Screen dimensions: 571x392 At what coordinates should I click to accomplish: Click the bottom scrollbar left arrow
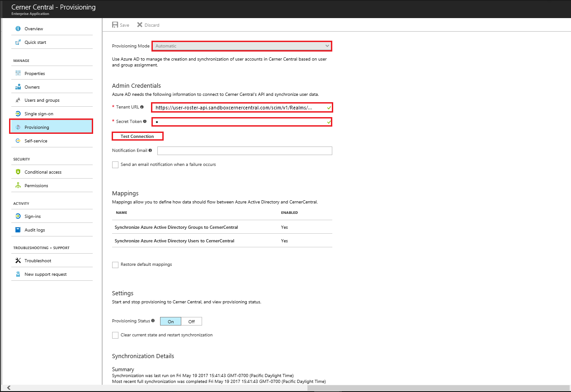[x=8, y=388]
